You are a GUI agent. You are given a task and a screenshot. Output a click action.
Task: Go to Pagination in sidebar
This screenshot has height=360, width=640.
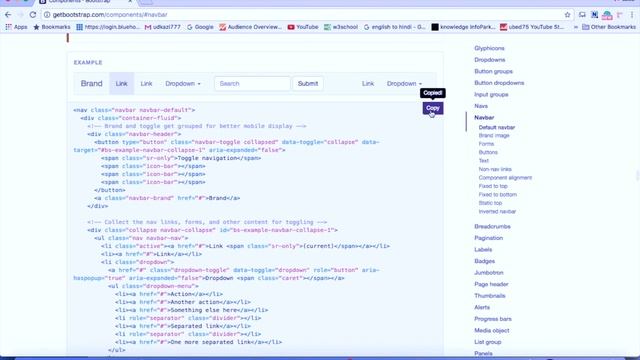pyautogui.click(x=489, y=238)
